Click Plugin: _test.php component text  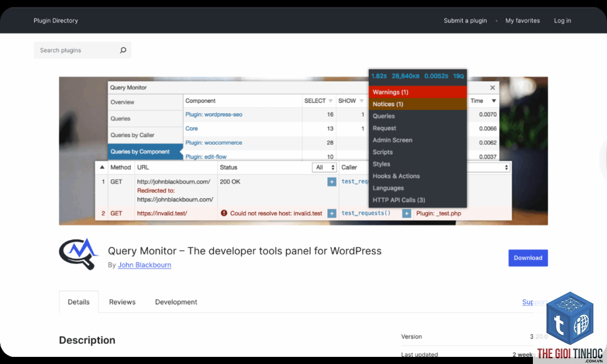tap(439, 213)
